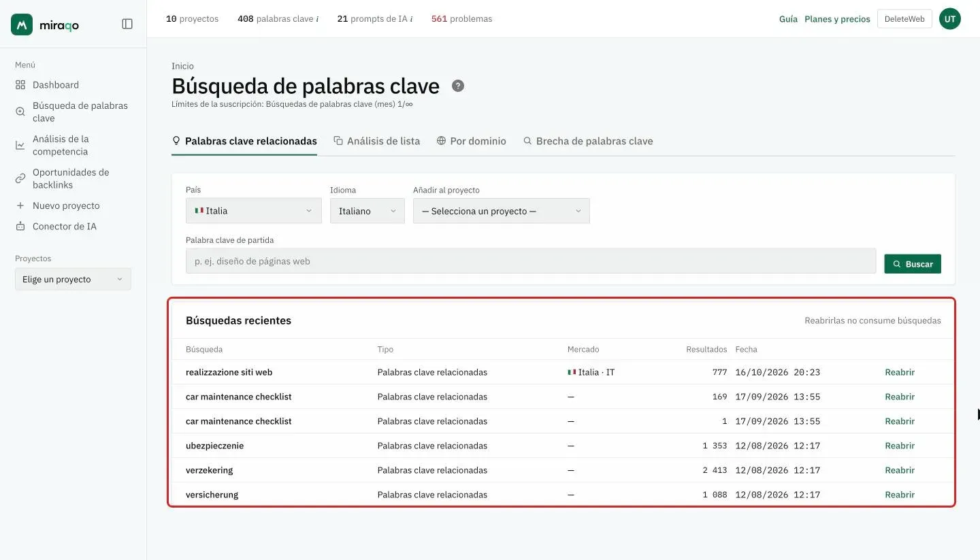Reopen the versicherung search
This screenshot has height=560, width=980.
click(x=900, y=495)
